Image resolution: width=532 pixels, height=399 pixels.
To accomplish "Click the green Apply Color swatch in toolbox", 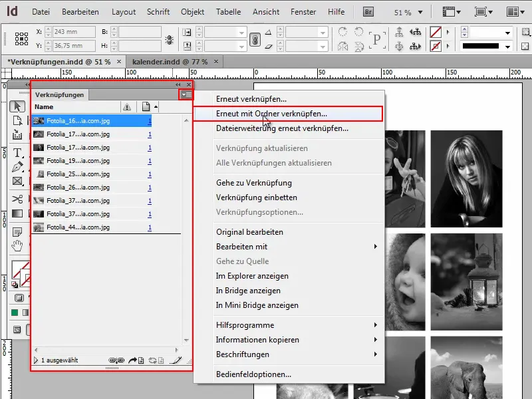I will point(15,313).
